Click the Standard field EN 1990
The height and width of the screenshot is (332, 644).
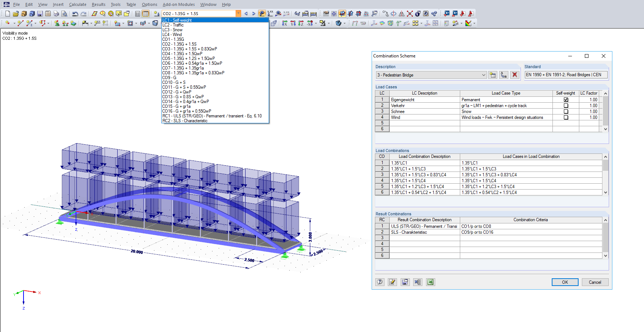click(566, 75)
